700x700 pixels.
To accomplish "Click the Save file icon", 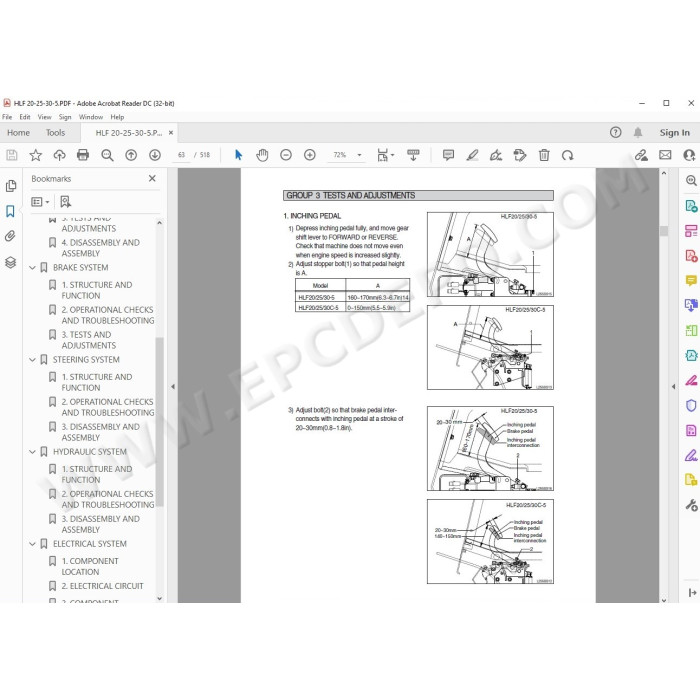I will click(x=12, y=155).
